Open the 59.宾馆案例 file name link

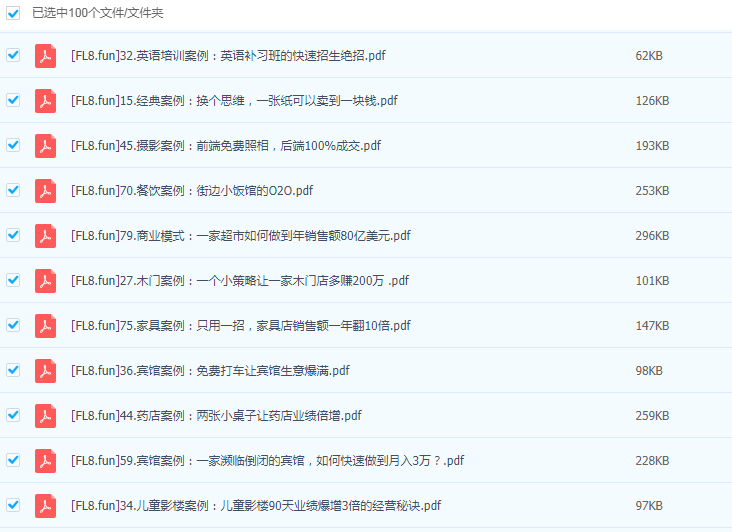[x=267, y=461]
